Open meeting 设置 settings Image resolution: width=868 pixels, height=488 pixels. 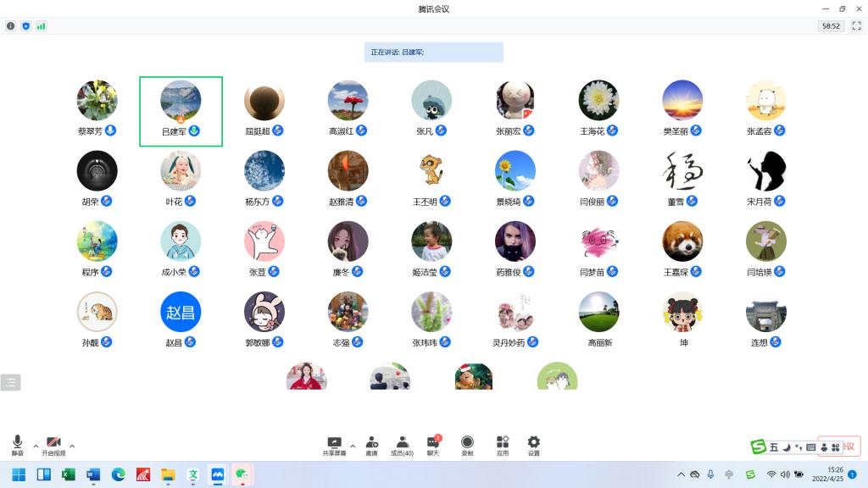[x=533, y=443]
